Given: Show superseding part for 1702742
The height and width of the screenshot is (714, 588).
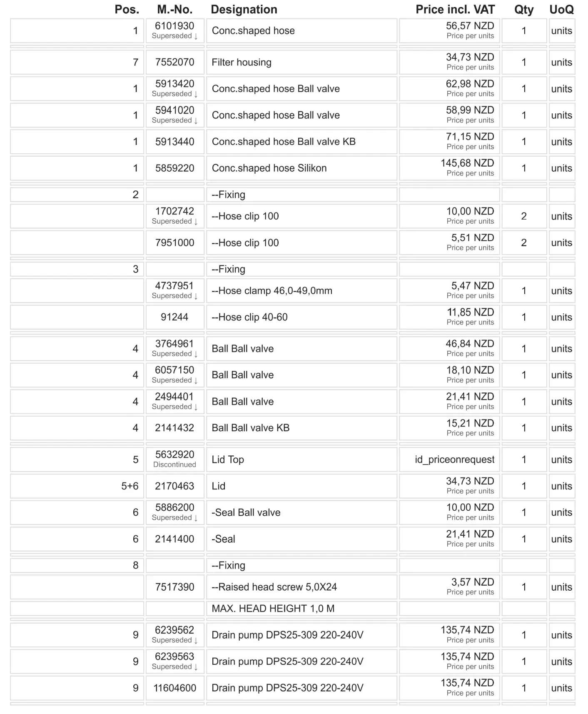Looking at the screenshot, I should pos(174,222).
